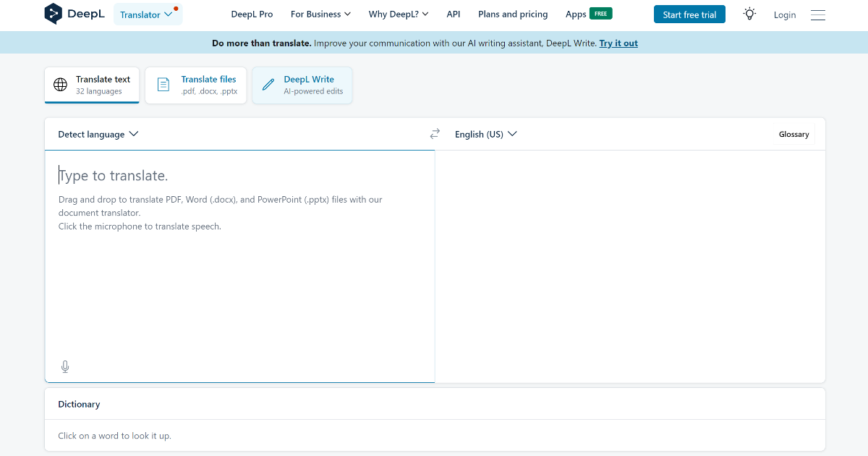The width and height of the screenshot is (868, 456).
Task: Open the Try it out link
Action: (x=618, y=43)
